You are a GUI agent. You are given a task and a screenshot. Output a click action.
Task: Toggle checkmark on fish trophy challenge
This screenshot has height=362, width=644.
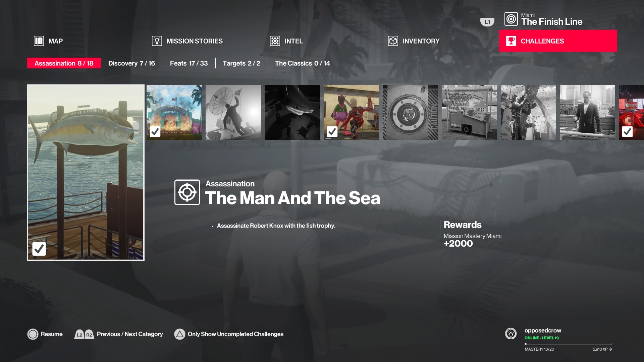tap(39, 249)
